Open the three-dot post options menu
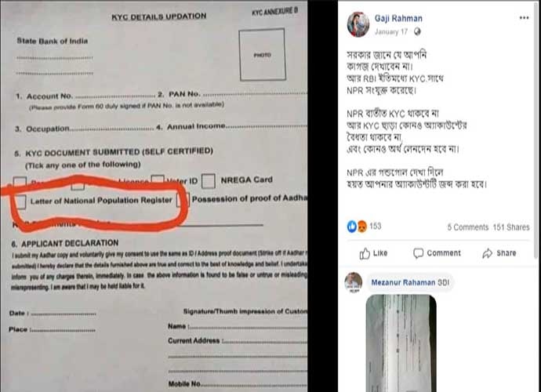The image size is (541, 392). point(524,18)
